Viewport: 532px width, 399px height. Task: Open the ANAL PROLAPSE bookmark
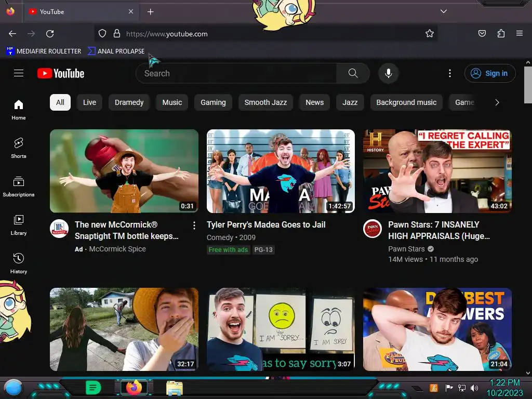point(116,51)
